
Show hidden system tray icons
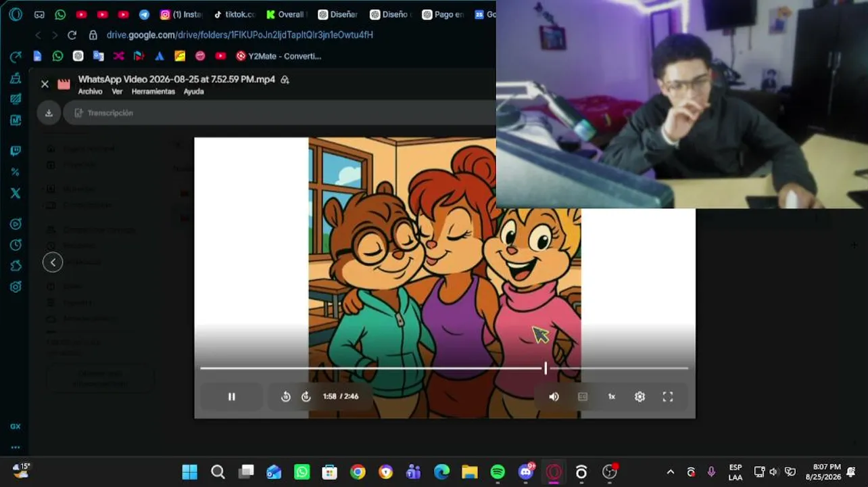pyautogui.click(x=671, y=472)
